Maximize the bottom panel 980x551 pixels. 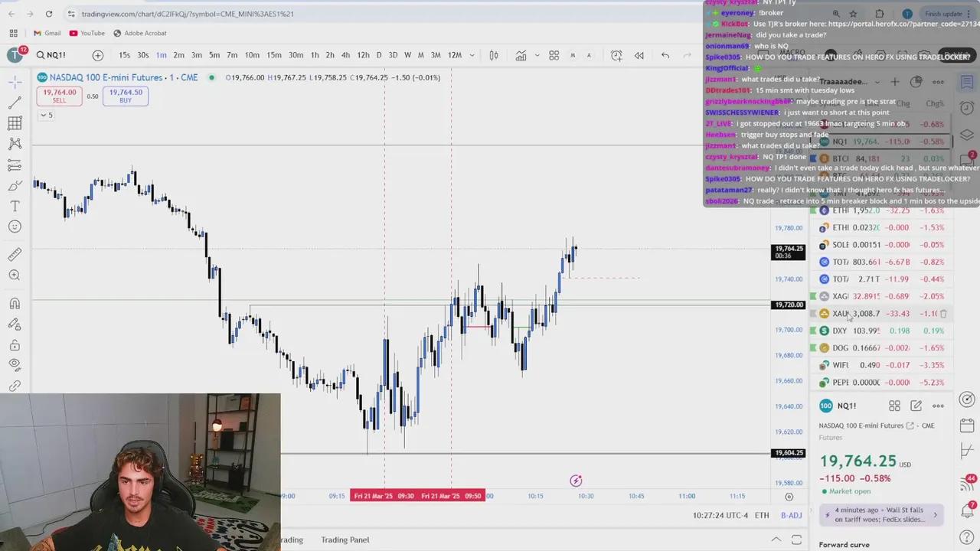(x=796, y=540)
